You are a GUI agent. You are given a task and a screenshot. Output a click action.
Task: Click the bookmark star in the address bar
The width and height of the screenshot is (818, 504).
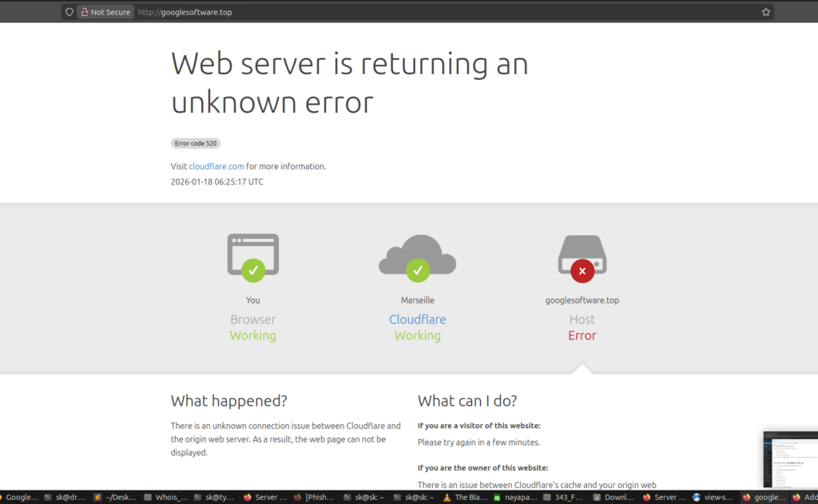(x=764, y=11)
